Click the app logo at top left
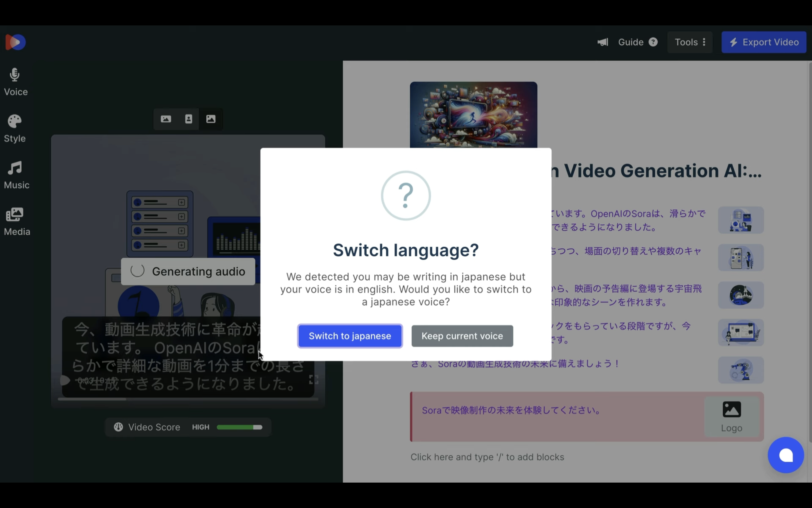Screen dimensions: 812x508 coord(16,42)
